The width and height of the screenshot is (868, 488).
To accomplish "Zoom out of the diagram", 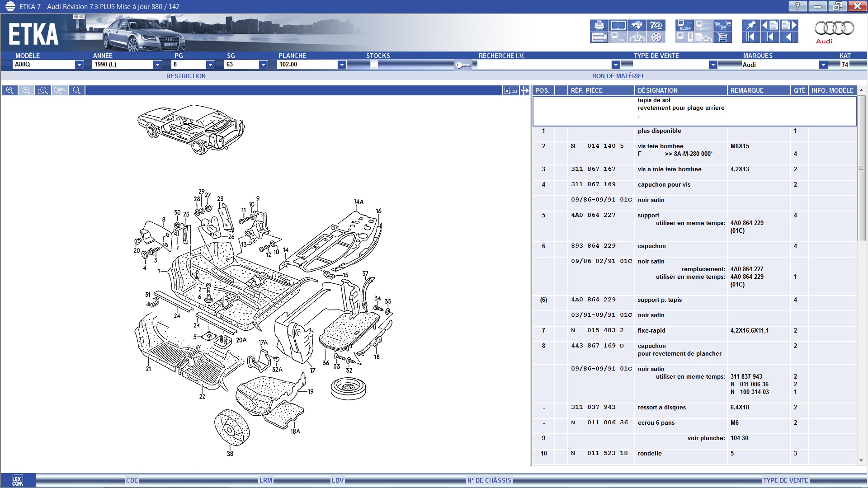I will pyautogui.click(x=27, y=90).
